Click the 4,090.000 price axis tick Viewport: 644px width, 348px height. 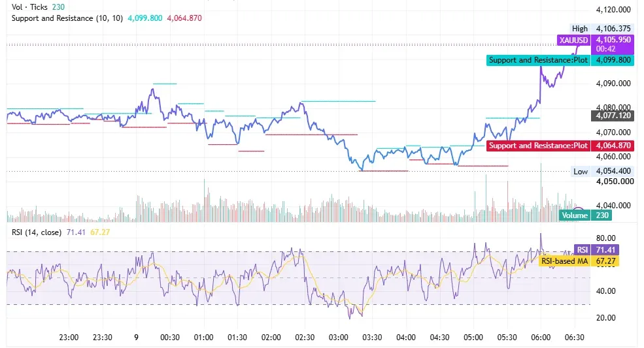613,84
